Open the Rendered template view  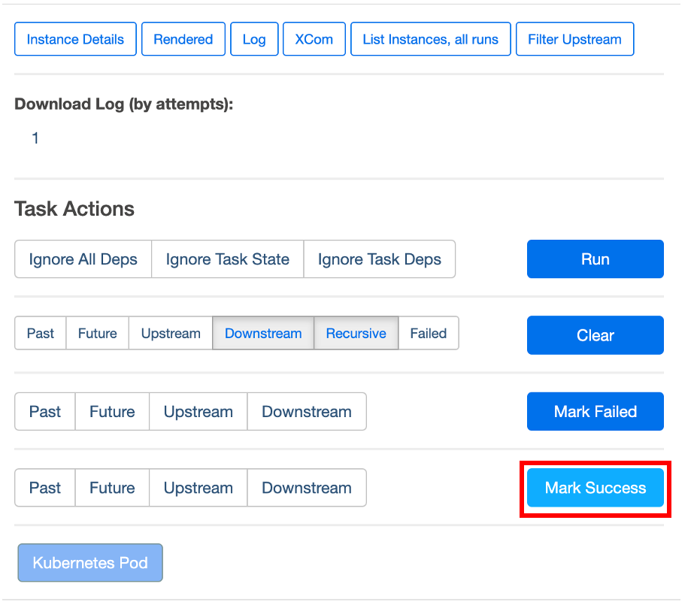183,39
